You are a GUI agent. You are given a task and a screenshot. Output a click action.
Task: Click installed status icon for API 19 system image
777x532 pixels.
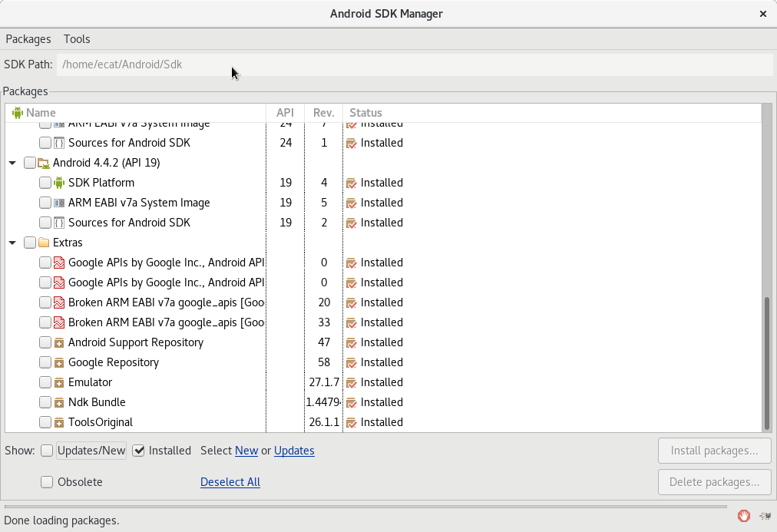(352, 203)
